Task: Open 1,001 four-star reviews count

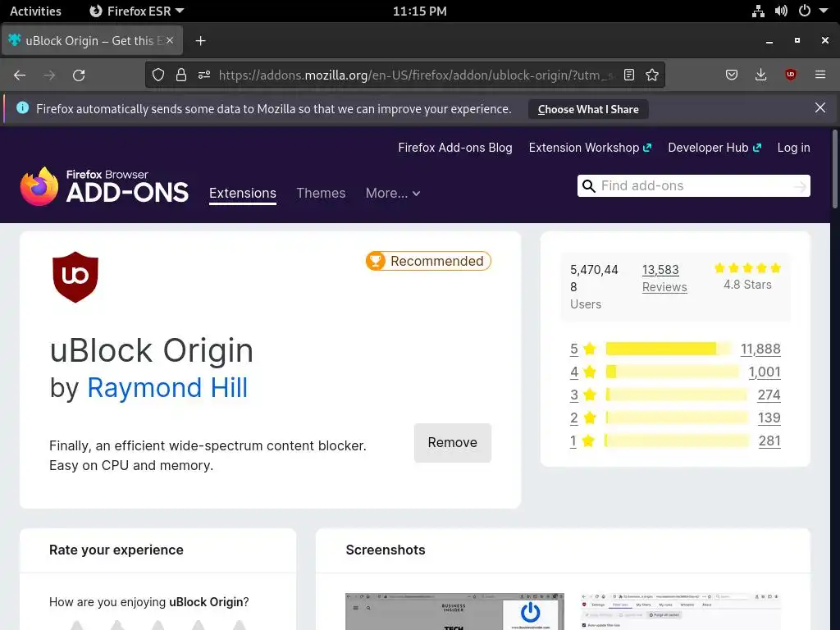Action: point(765,372)
